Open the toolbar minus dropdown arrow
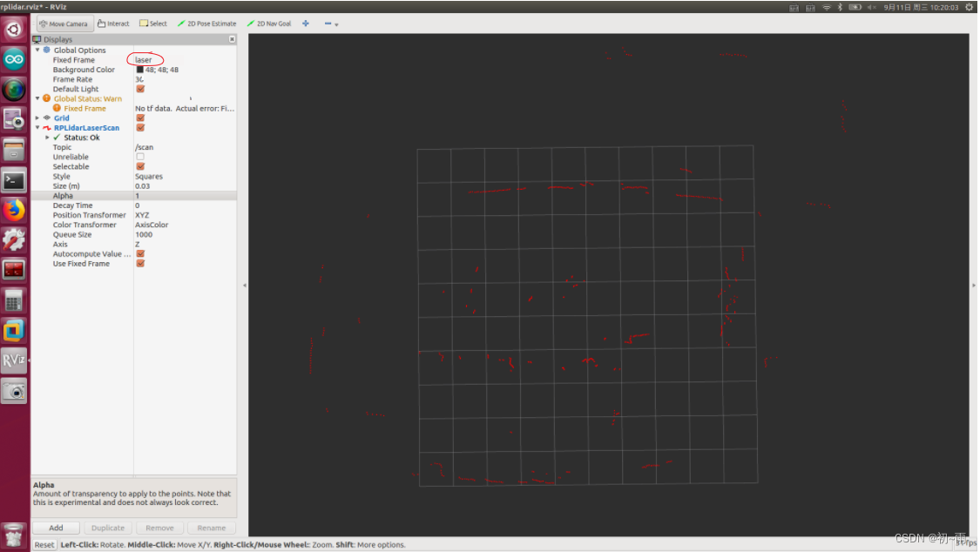This screenshot has height=552, width=980. coord(336,25)
